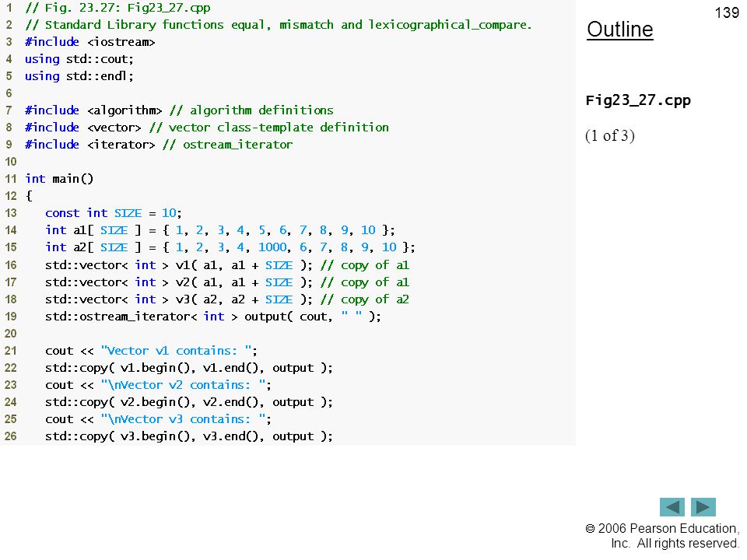This screenshot has width=747, height=560.
Task: Select the v2 vector declaration on line 17
Action: [x=179, y=282]
